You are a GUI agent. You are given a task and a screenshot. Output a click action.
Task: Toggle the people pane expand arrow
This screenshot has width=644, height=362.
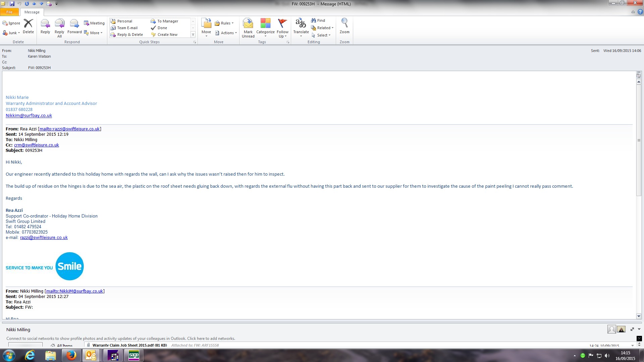tap(639, 329)
